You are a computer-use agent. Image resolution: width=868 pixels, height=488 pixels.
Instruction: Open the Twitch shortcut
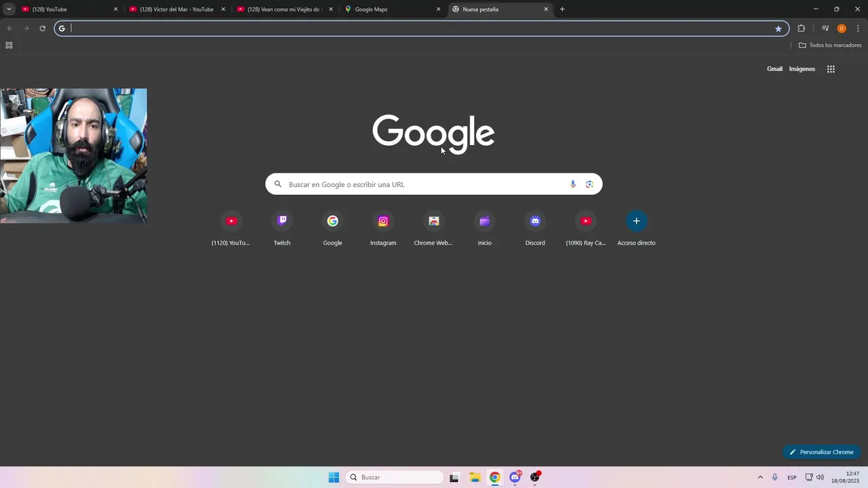pos(282,229)
